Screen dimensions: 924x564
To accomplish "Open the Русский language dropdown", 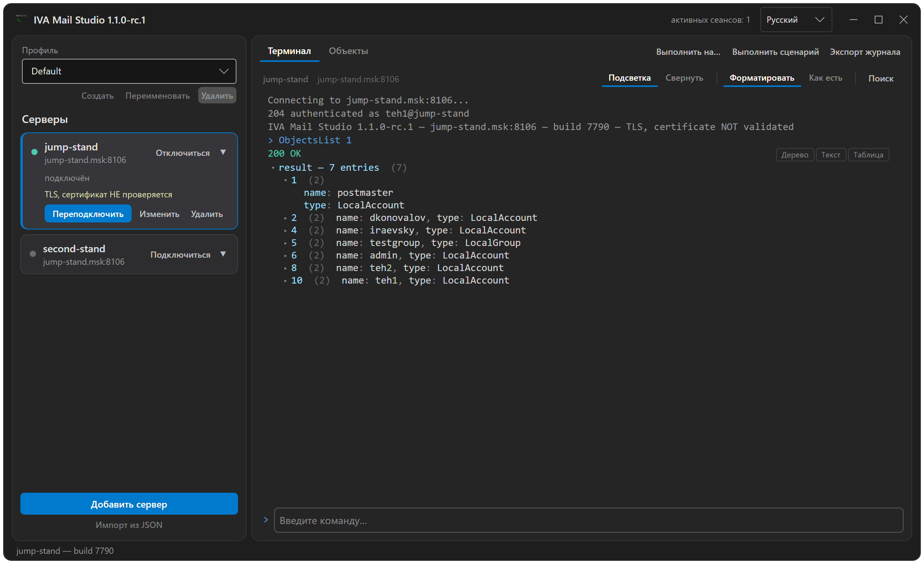I will pos(796,20).
